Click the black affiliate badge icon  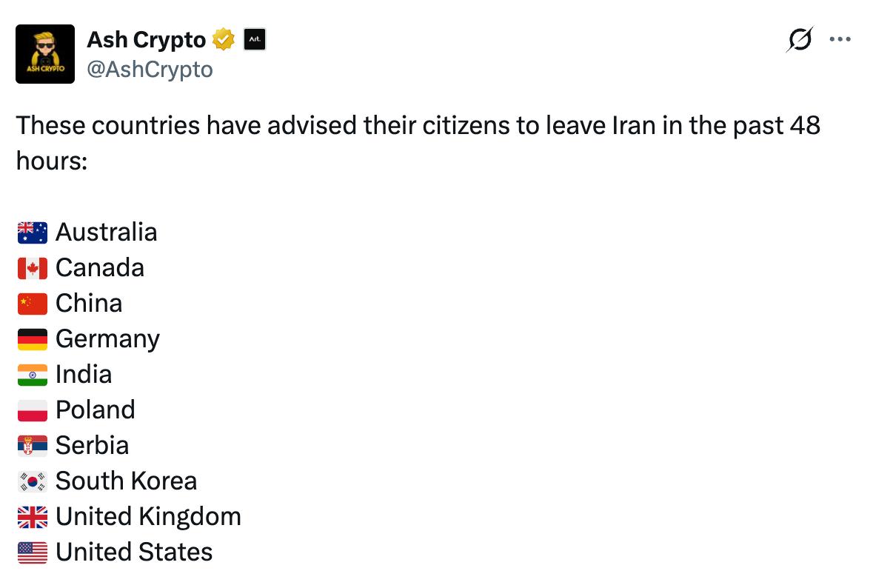point(254,40)
